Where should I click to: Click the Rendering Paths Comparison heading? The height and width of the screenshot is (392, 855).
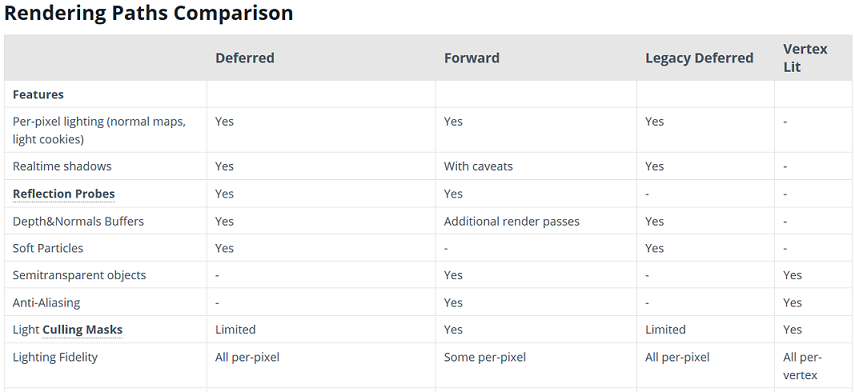pos(148,13)
